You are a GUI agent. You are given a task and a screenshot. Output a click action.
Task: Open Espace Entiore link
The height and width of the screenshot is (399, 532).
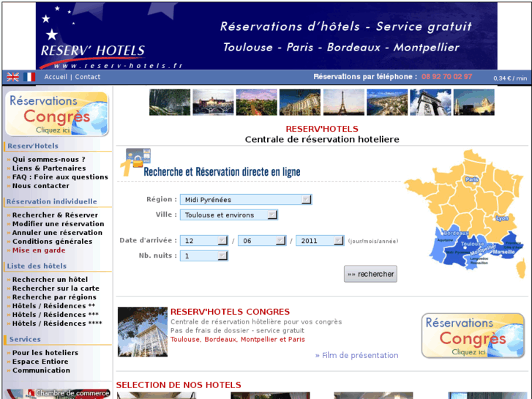[40, 362]
